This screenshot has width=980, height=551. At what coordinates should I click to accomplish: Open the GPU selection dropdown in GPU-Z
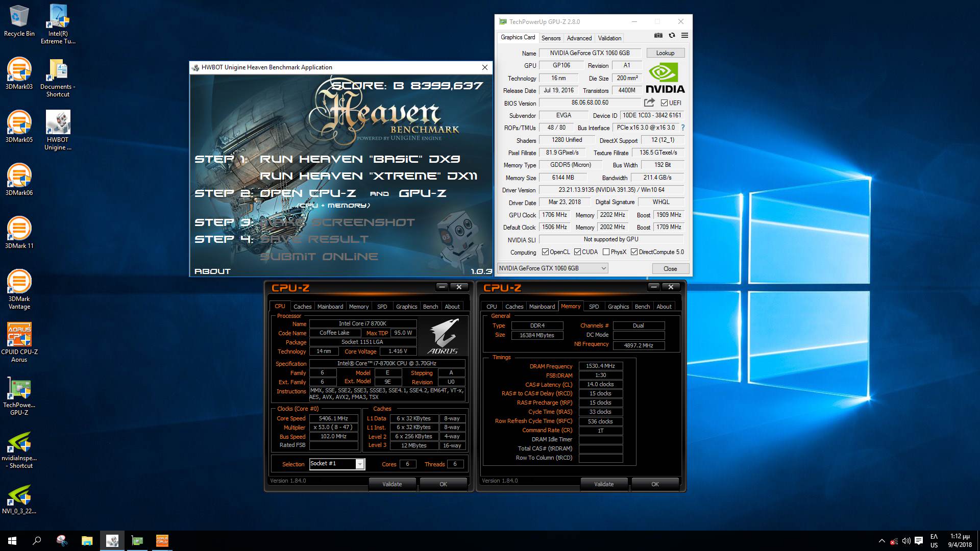553,268
